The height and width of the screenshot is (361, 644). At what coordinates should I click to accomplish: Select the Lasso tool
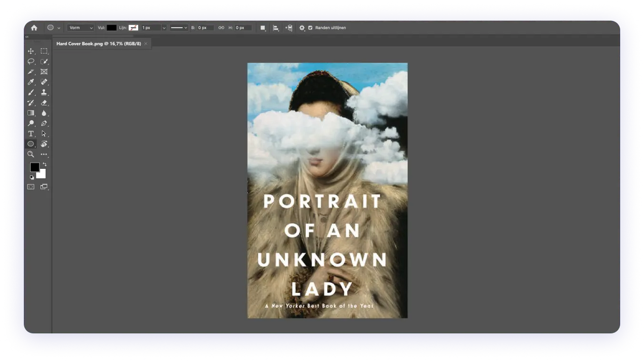[31, 62]
